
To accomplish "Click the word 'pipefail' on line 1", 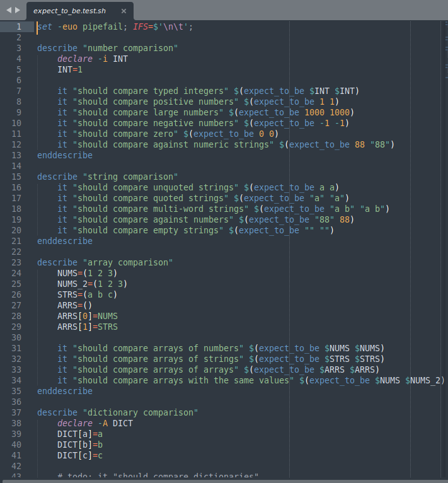I will click(102, 27).
